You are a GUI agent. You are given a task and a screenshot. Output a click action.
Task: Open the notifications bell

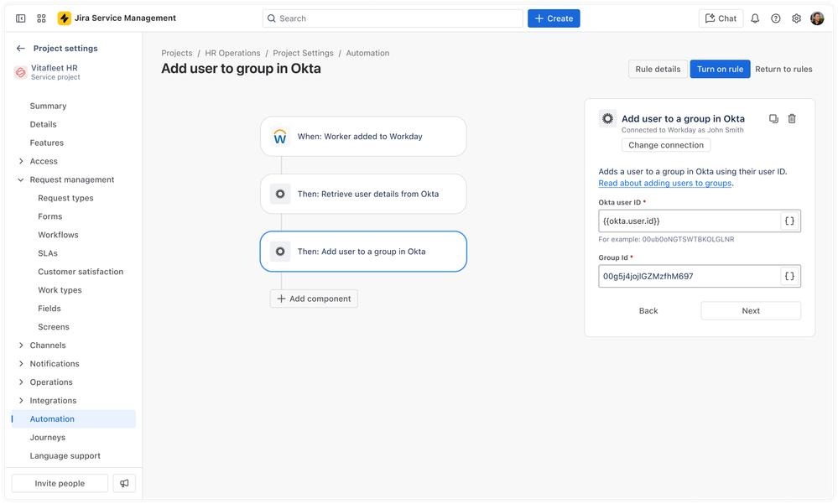click(x=756, y=18)
